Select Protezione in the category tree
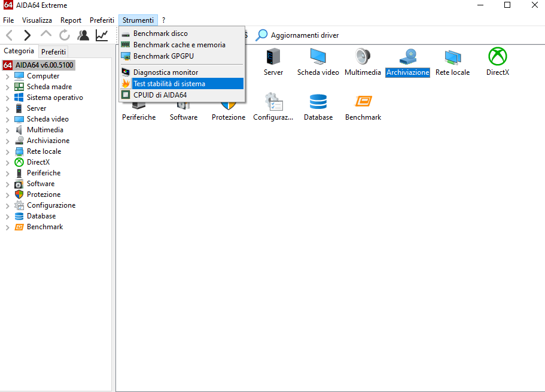The height and width of the screenshot is (392, 545). click(x=44, y=195)
